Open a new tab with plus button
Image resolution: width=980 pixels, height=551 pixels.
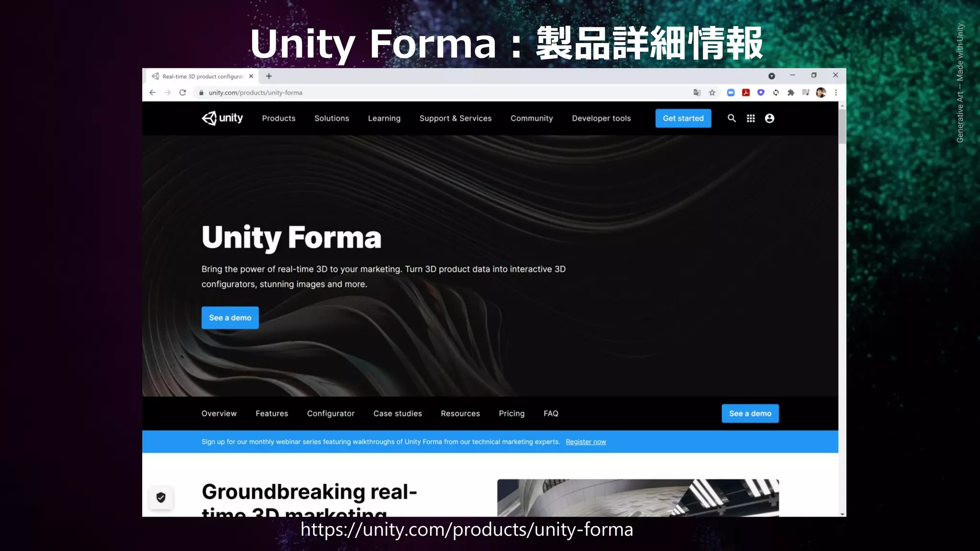coord(269,76)
